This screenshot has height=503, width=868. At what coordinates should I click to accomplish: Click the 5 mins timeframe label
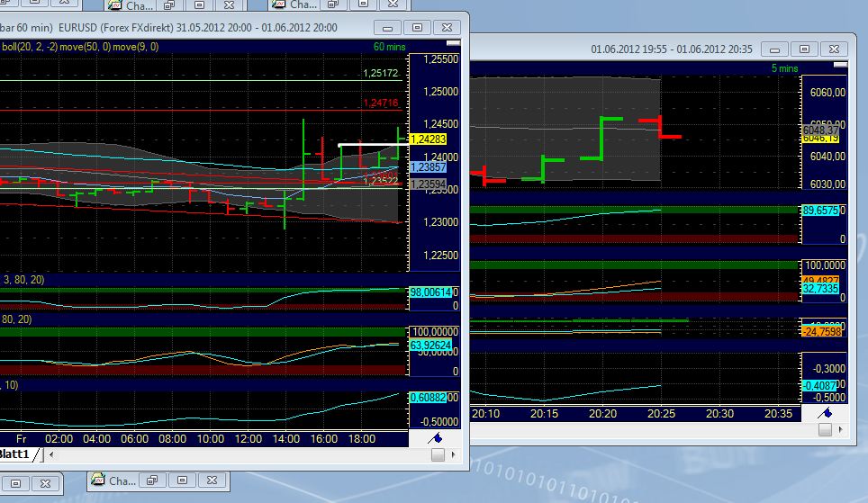tap(784, 68)
